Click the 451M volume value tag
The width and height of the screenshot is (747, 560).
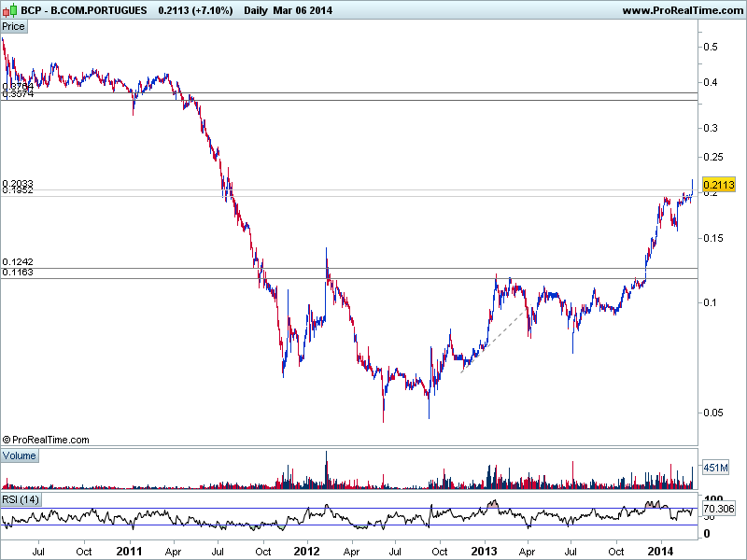point(716,468)
